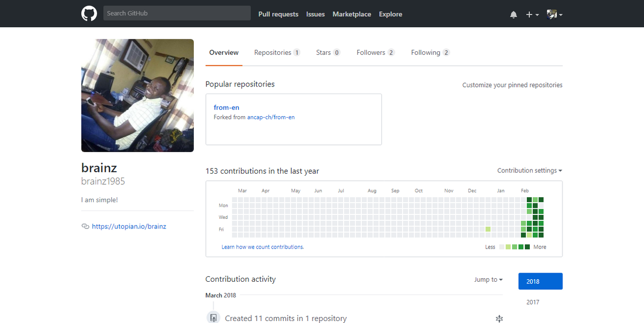Open the from-en repository link
The height and width of the screenshot is (323, 644).
click(x=226, y=107)
